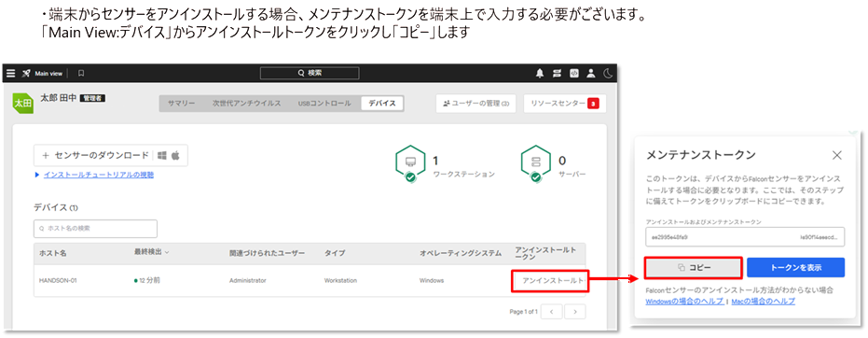Go to next page arrow
The height and width of the screenshot is (338, 868).
pyautogui.click(x=575, y=312)
